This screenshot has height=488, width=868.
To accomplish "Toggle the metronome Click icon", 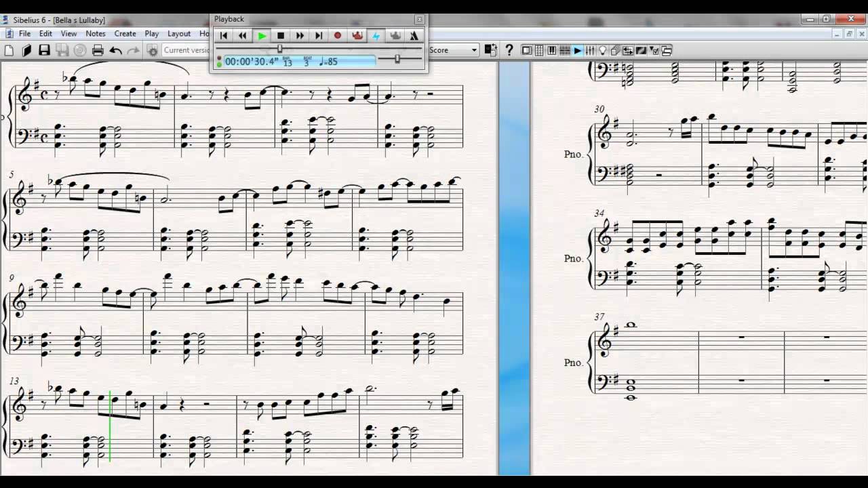I will [414, 36].
